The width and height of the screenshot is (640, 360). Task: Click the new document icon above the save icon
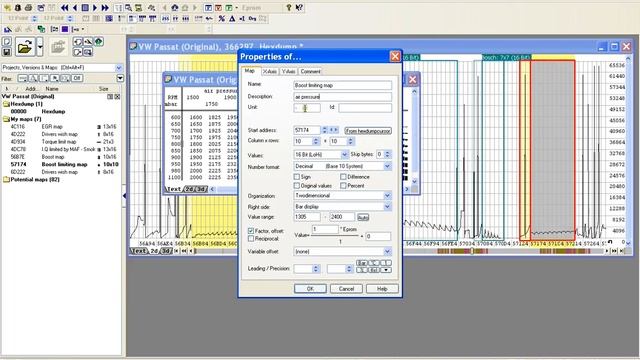[7, 42]
